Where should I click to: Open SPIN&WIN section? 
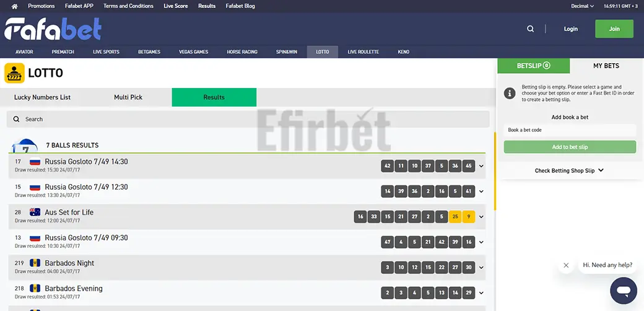(287, 52)
